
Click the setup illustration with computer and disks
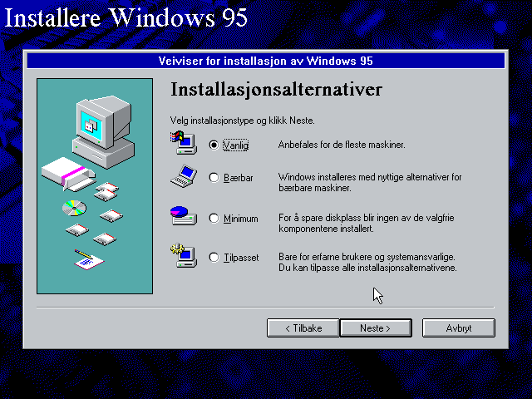coord(95,186)
